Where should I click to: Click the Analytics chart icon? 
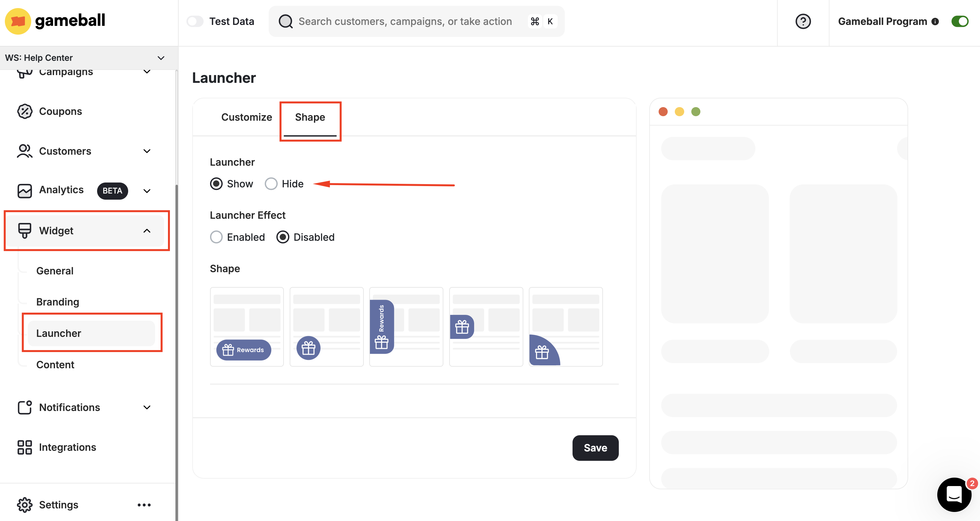(25, 191)
